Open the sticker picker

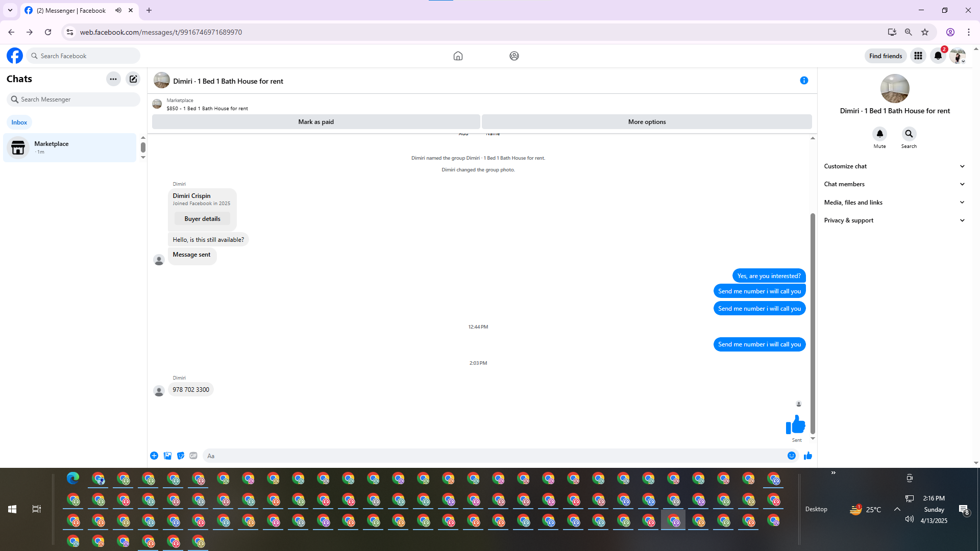(181, 456)
